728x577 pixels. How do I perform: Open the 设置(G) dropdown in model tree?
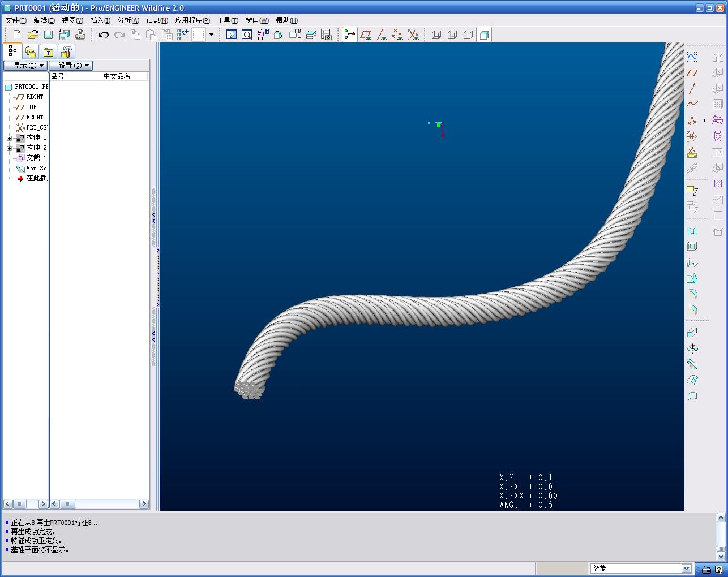(71, 66)
